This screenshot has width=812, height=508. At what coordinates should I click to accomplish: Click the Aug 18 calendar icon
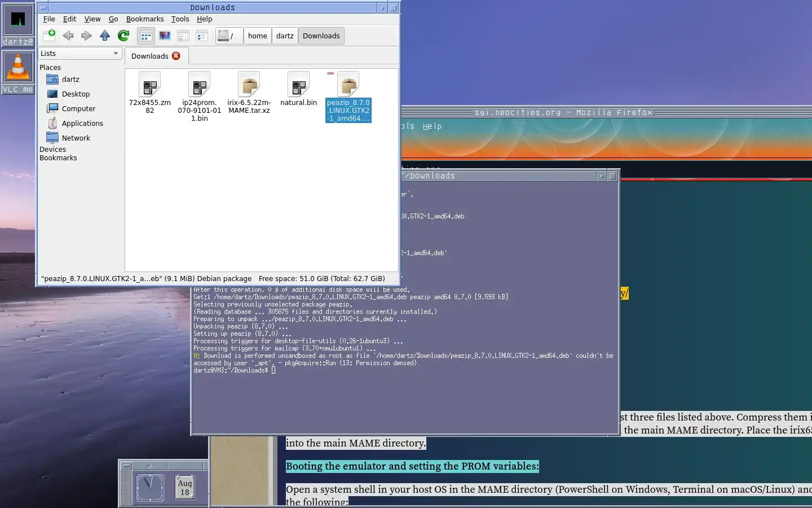click(x=185, y=487)
